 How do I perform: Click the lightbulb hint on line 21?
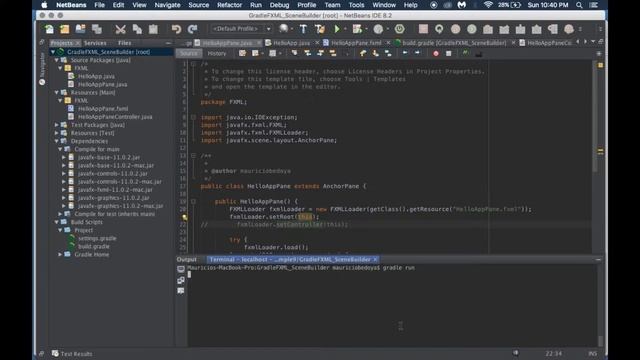click(x=185, y=217)
